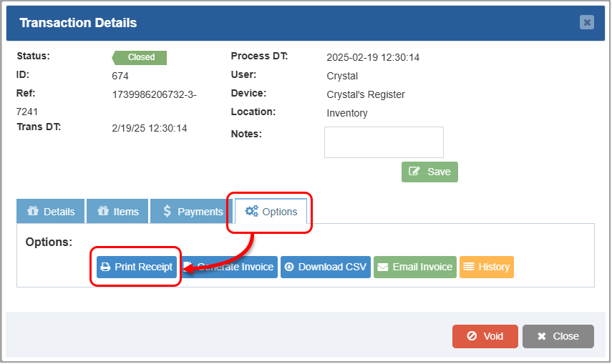
Task: Click the gray Close button
Action: pos(558,336)
